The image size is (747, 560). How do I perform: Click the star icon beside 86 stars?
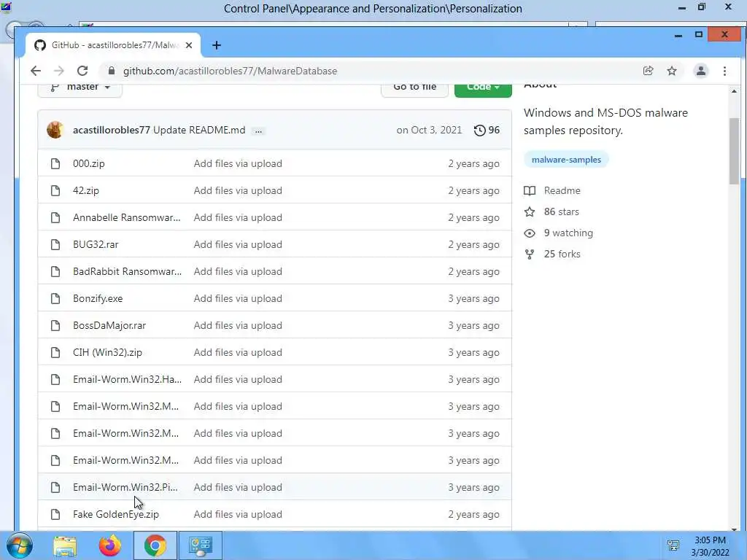530,212
